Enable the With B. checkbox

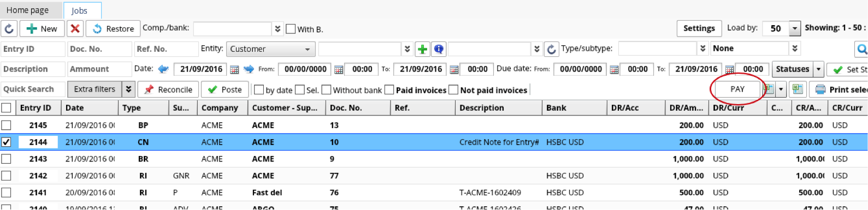[x=291, y=29]
